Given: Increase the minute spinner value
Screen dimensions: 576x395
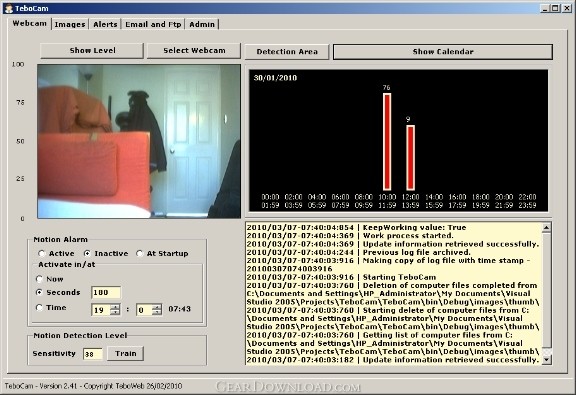Looking at the screenshot, I should pos(157,307).
